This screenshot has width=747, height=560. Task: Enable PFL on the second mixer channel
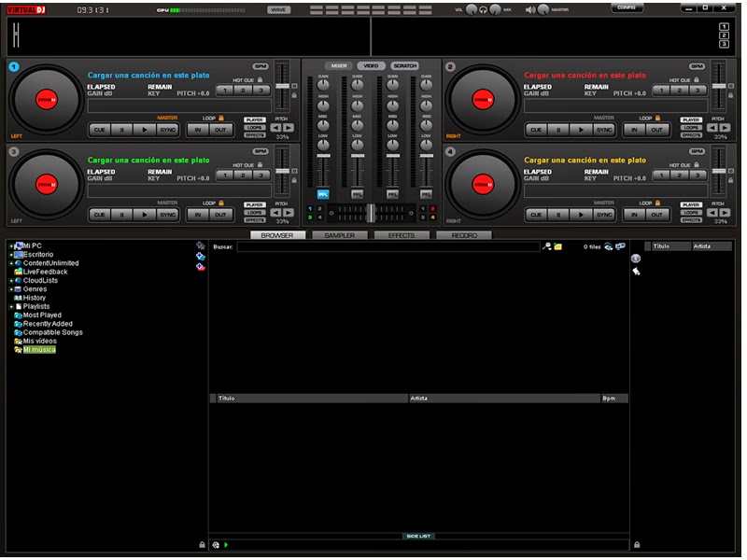tap(358, 193)
